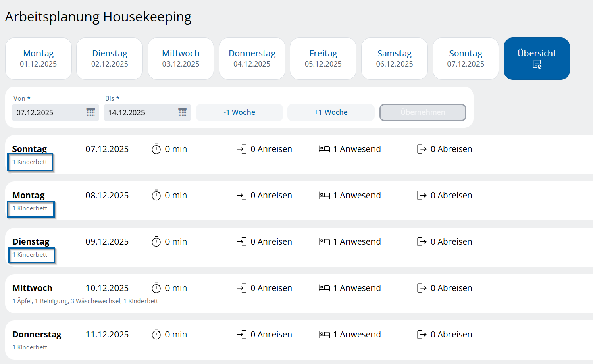Click into the Von date field
593x364 pixels.
[x=48, y=112]
